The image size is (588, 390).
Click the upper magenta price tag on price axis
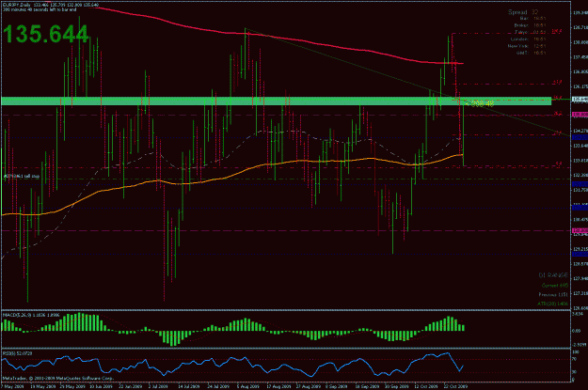580,115
